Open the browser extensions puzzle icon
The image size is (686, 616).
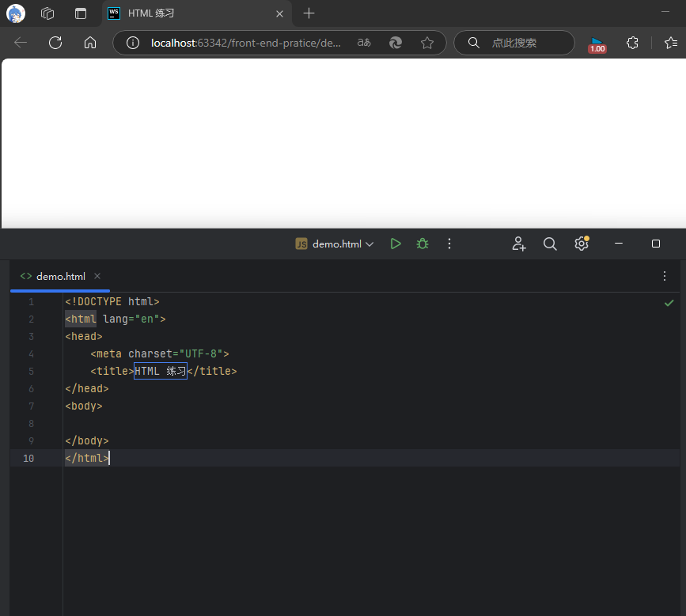click(x=633, y=43)
